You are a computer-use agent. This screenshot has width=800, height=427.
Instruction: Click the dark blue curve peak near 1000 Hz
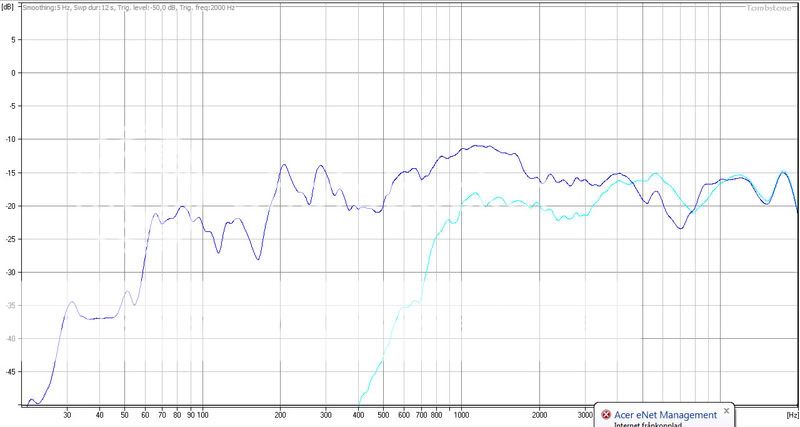[480, 146]
